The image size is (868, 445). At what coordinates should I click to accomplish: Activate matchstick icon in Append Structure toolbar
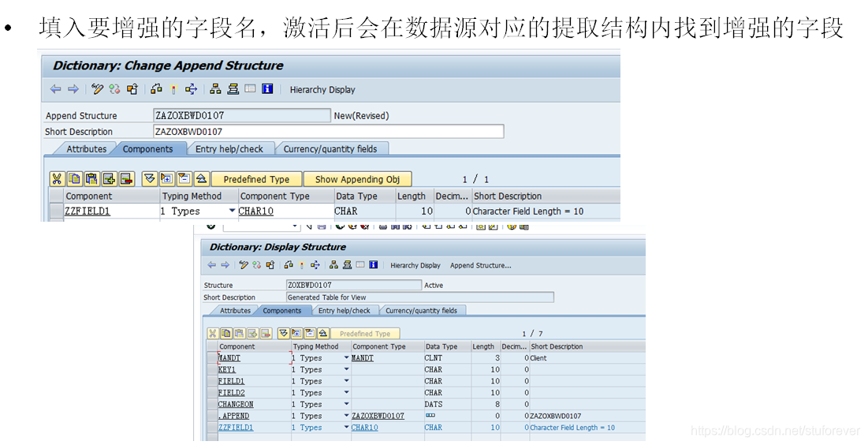173,89
